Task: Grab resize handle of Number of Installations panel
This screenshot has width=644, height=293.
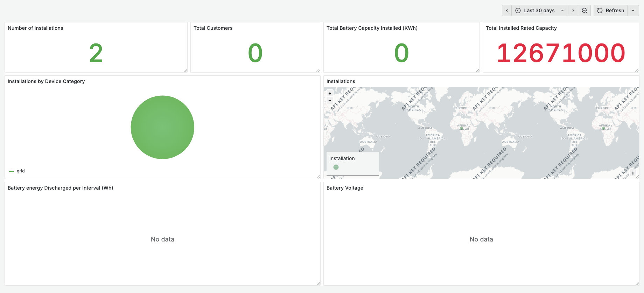Action: pyautogui.click(x=185, y=70)
